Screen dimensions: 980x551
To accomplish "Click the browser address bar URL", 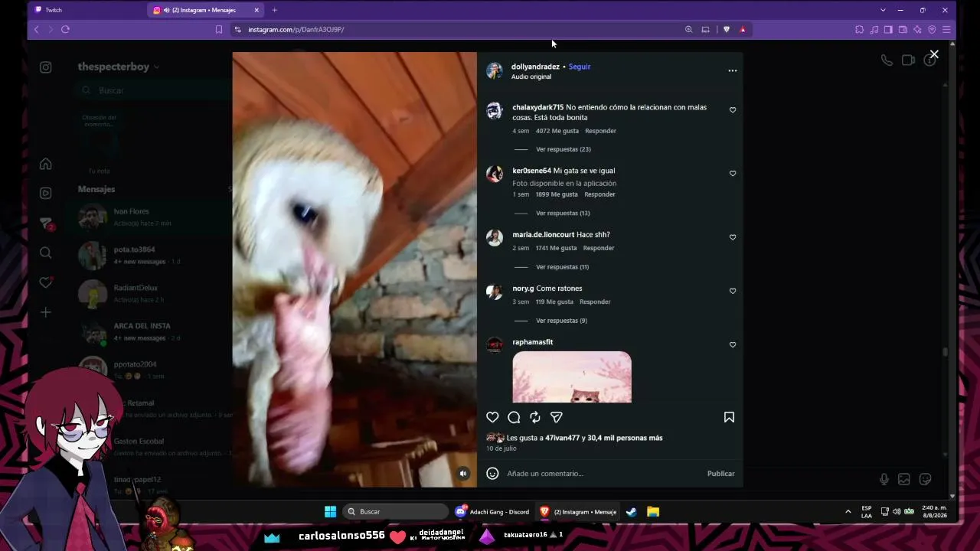I will (296, 30).
